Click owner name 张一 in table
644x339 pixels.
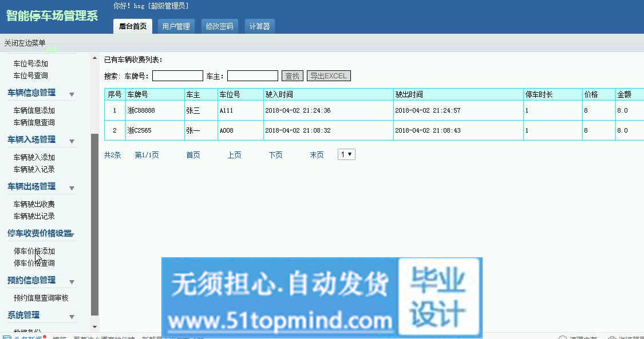coord(193,130)
